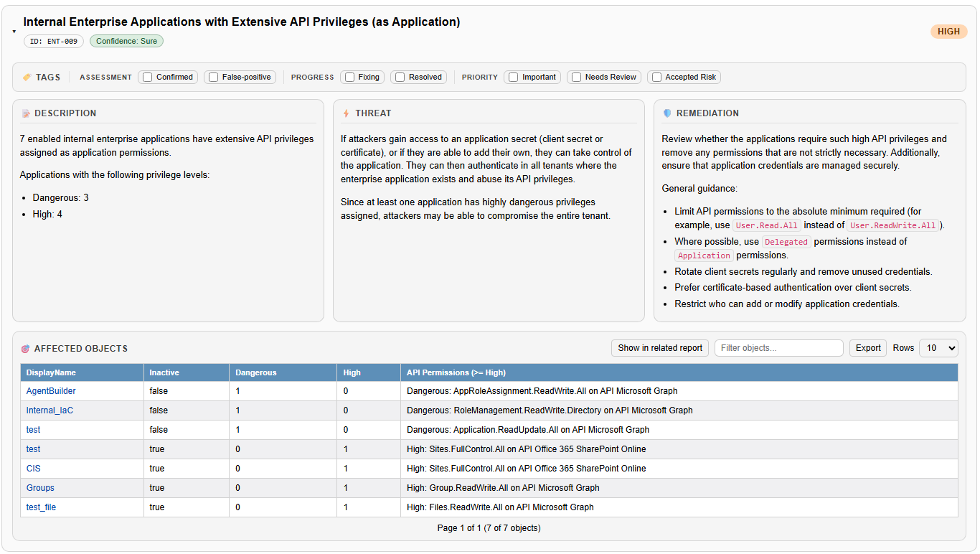Enable the Accepted Risk checkbox
The width and height of the screenshot is (980, 554).
tap(656, 78)
